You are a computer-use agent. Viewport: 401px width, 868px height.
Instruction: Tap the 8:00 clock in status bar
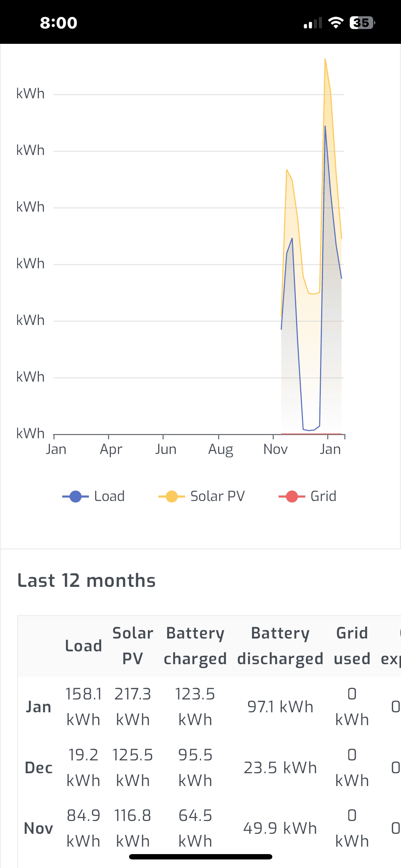[58, 23]
